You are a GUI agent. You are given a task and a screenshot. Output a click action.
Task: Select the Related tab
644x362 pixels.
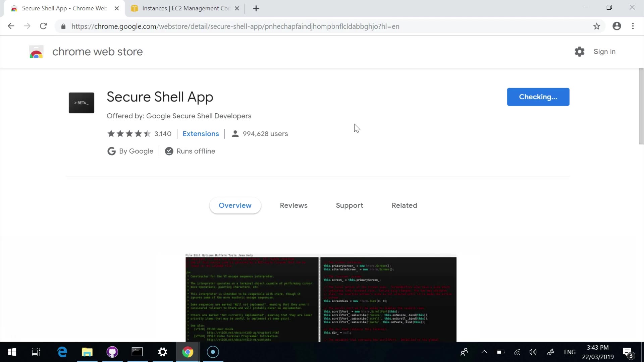click(x=404, y=205)
